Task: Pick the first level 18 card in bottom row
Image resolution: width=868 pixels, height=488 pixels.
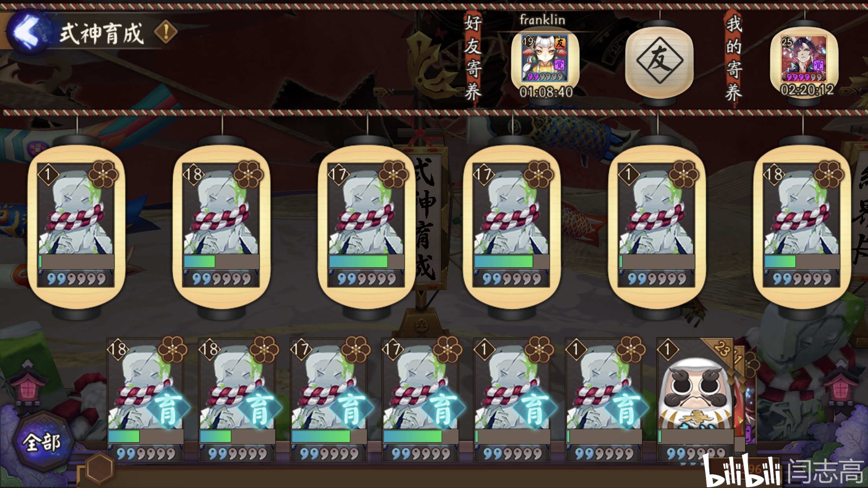Action: pyautogui.click(x=145, y=400)
